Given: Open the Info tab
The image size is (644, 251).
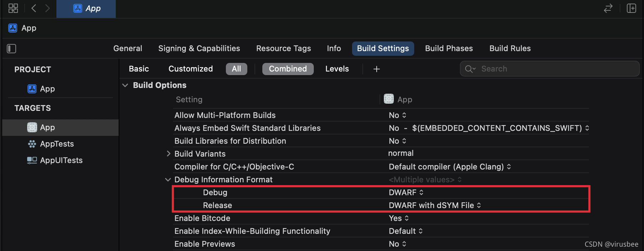Looking at the screenshot, I should (334, 48).
